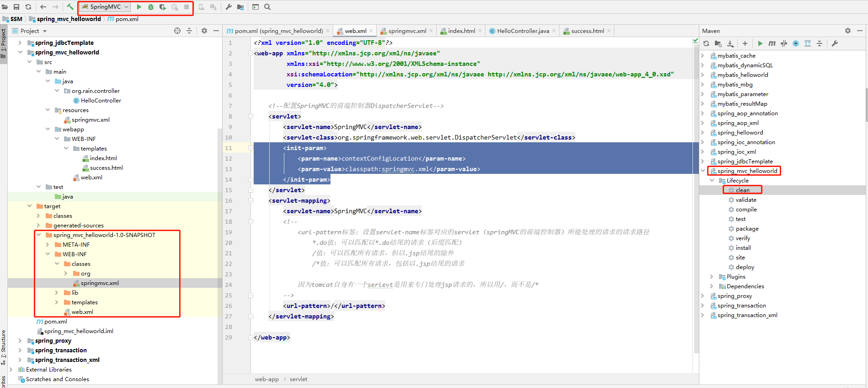Select the package lifecycle goal

pyautogui.click(x=747, y=229)
